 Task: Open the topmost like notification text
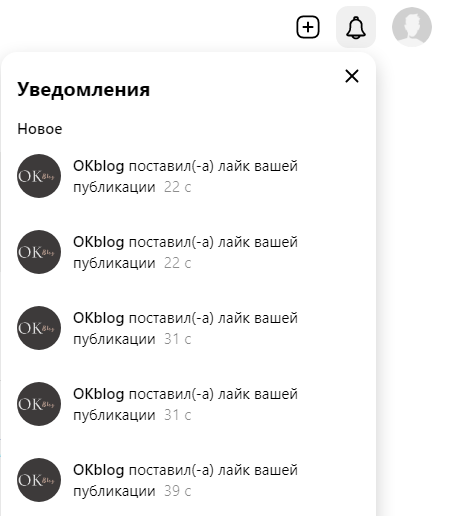tap(185, 176)
